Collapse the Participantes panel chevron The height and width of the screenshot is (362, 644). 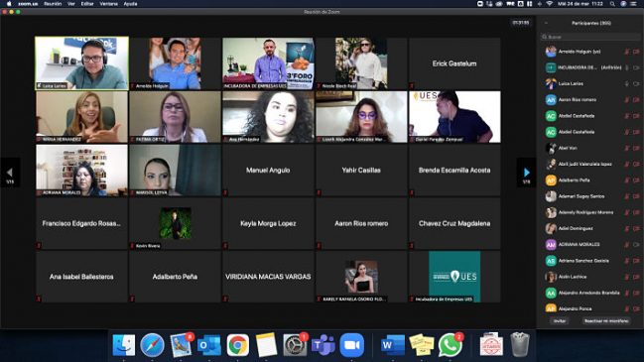tap(546, 24)
